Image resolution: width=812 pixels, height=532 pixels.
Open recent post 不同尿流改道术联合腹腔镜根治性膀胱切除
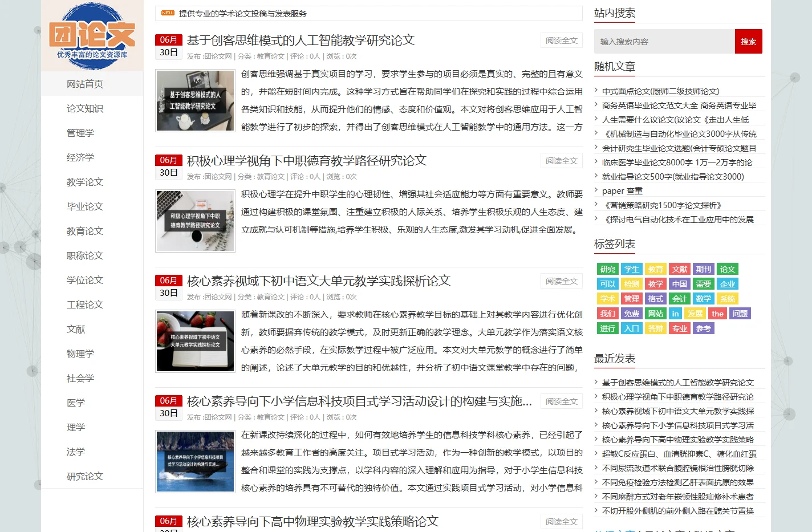point(678,468)
